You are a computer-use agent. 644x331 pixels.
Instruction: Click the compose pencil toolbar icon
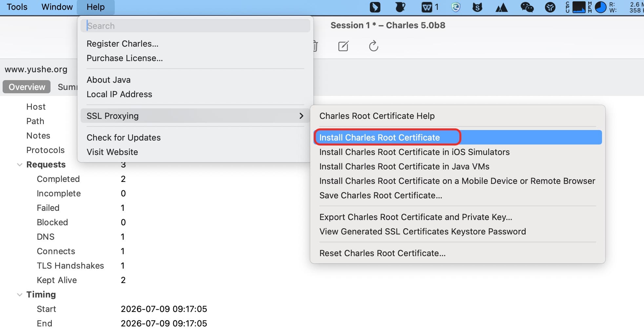point(343,46)
